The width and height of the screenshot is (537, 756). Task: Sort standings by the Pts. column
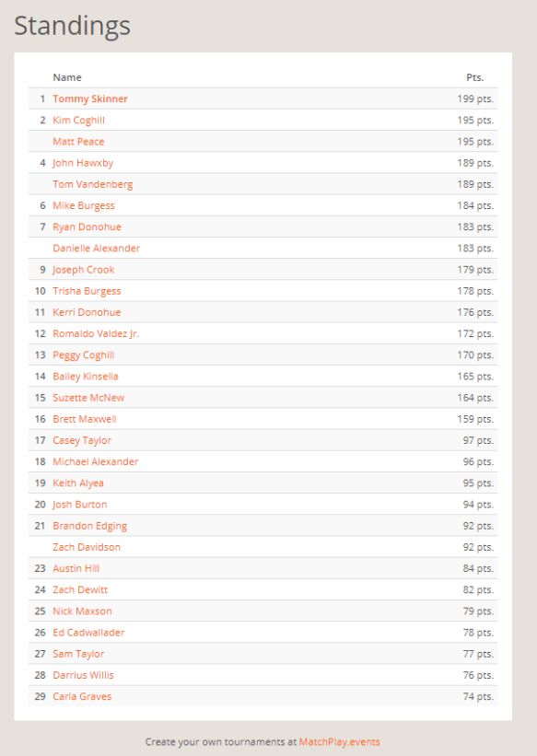coord(477,77)
